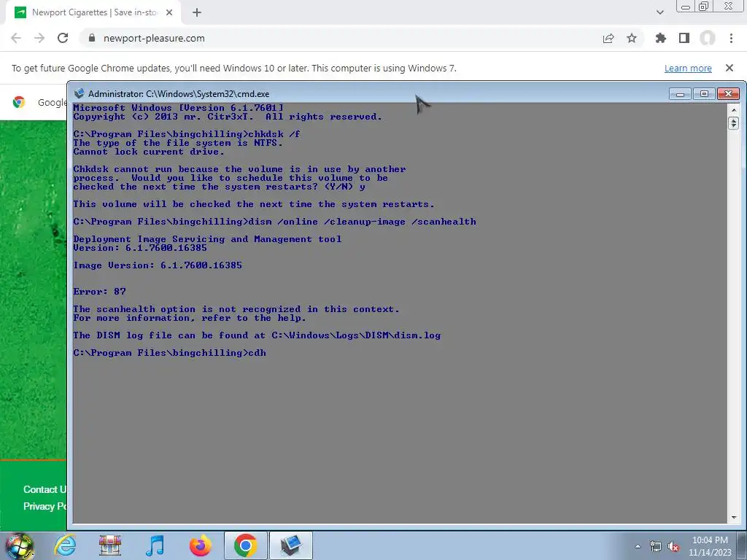This screenshot has height=560, width=747.
Task: Click the 'Image Version: 6.1.7600.16385' line
Action: pos(158,265)
